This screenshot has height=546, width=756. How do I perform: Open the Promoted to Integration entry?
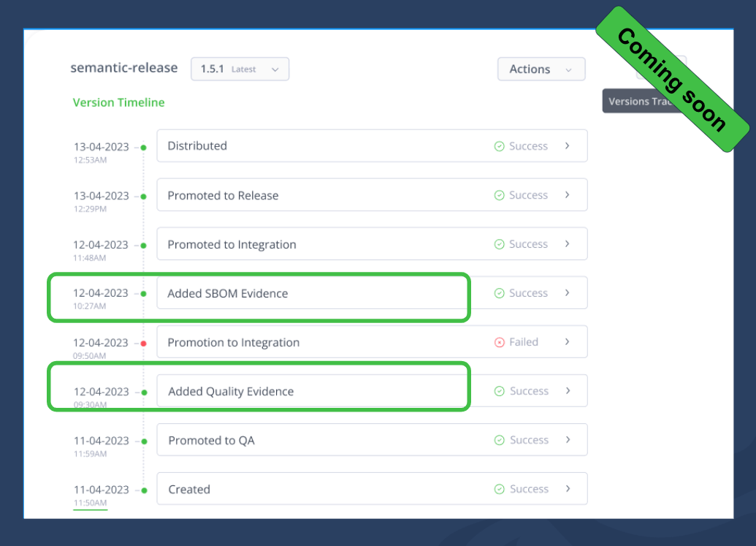pos(372,244)
